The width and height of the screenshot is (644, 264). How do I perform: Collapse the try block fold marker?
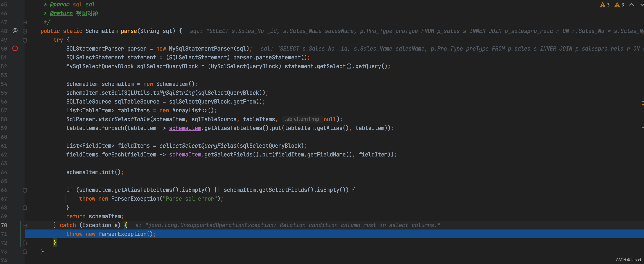(x=25, y=40)
